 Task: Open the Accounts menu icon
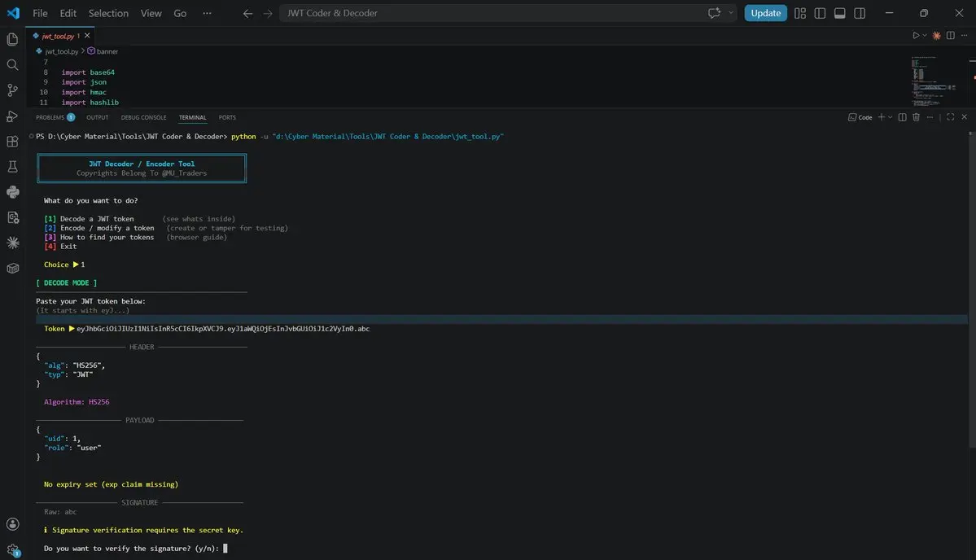click(x=12, y=524)
